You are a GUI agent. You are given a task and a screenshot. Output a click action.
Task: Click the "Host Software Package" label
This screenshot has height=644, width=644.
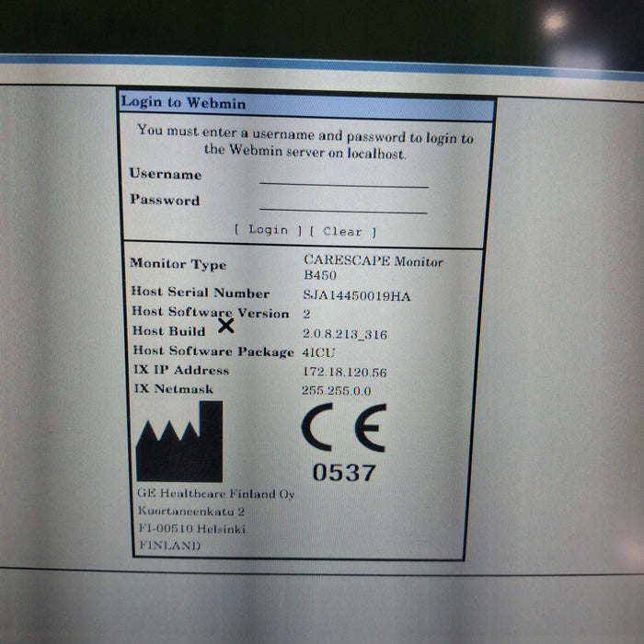coord(213,351)
